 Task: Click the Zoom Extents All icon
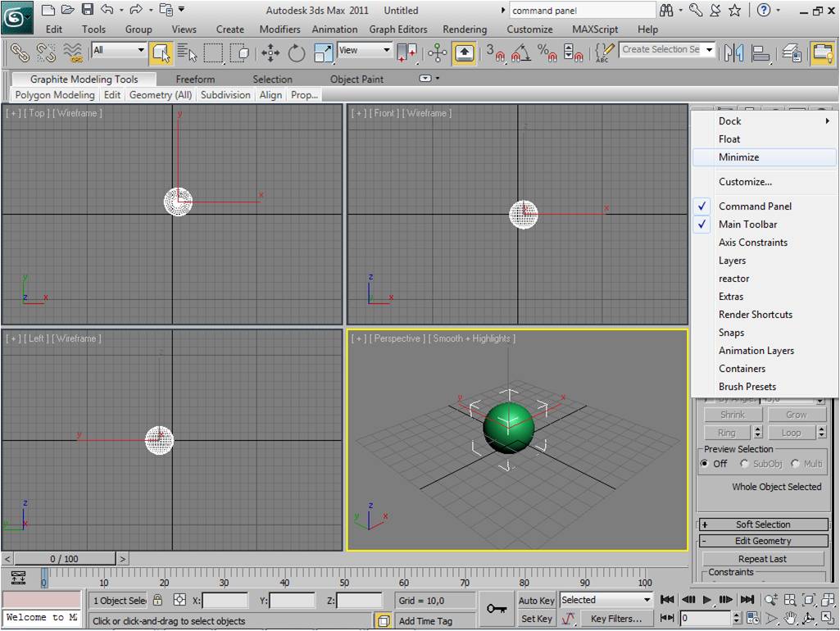(828, 599)
